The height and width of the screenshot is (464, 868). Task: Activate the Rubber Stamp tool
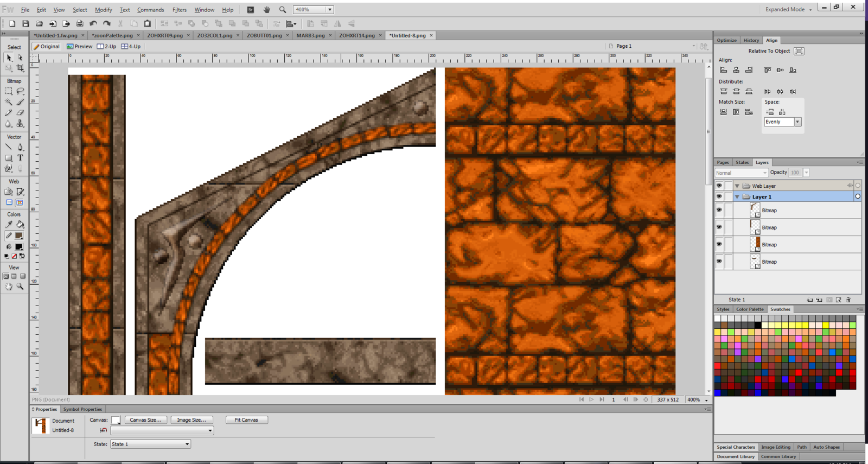click(x=20, y=124)
